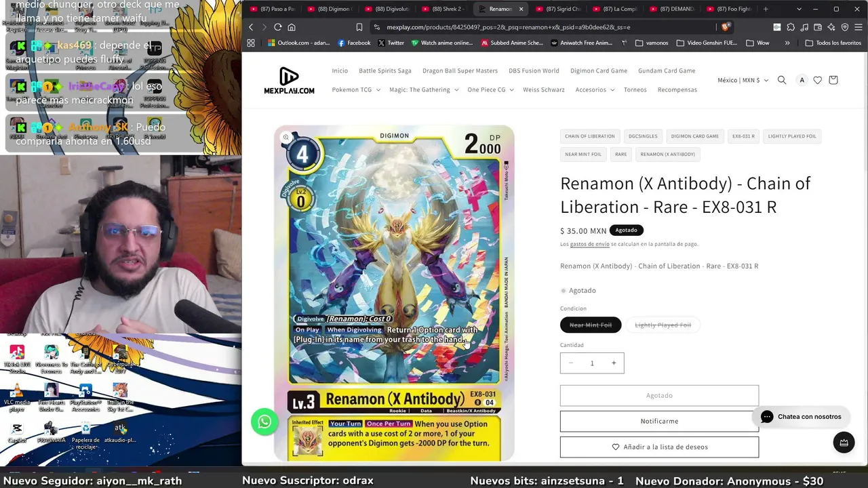Open the browser extensions puzzle icon
868x488 pixels.
pyautogui.click(x=791, y=27)
